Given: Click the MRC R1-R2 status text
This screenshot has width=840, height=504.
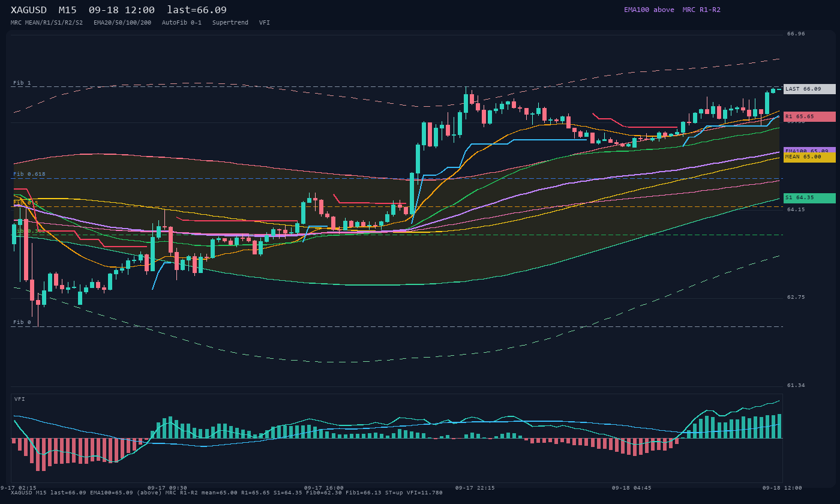Looking at the screenshot, I should point(701,10).
